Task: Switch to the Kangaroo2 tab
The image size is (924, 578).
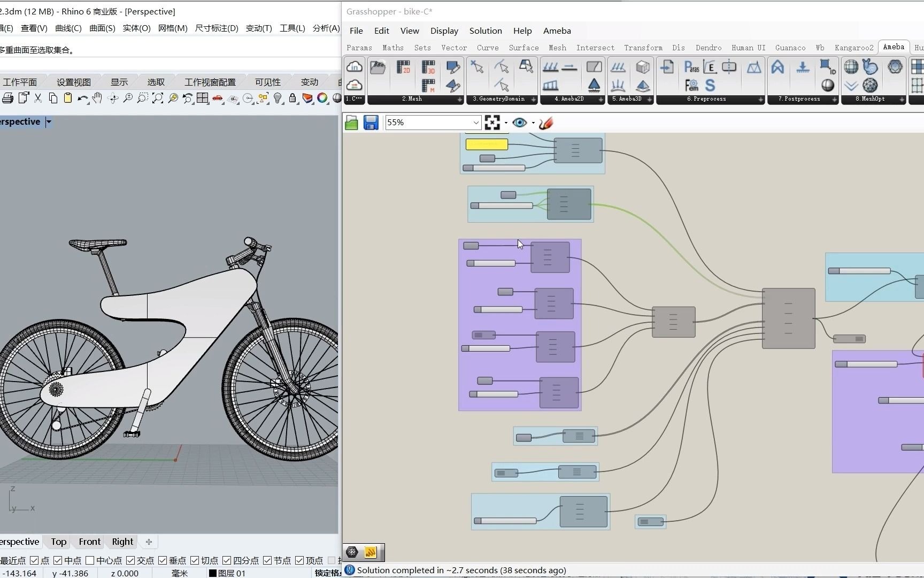Action: pyautogui.click(x=853, y=48)
